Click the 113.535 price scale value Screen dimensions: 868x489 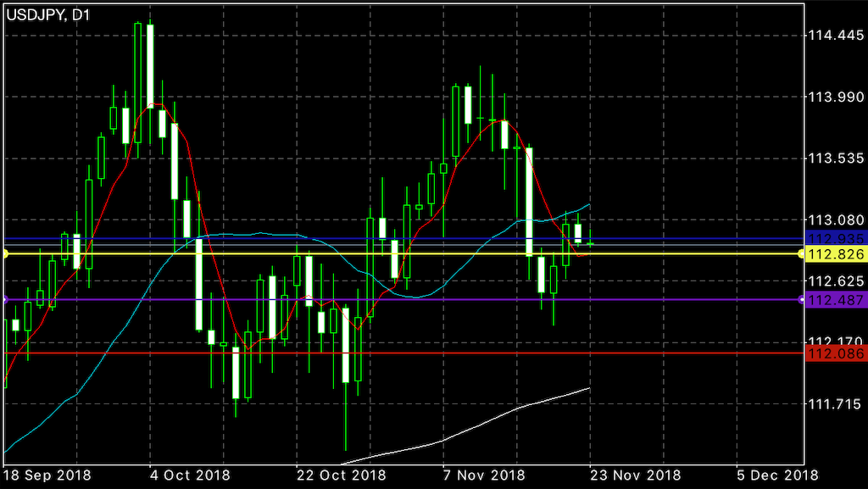[836, 158]
